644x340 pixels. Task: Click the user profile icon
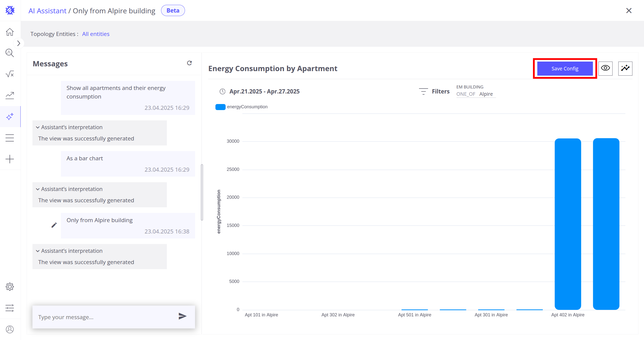10,329
